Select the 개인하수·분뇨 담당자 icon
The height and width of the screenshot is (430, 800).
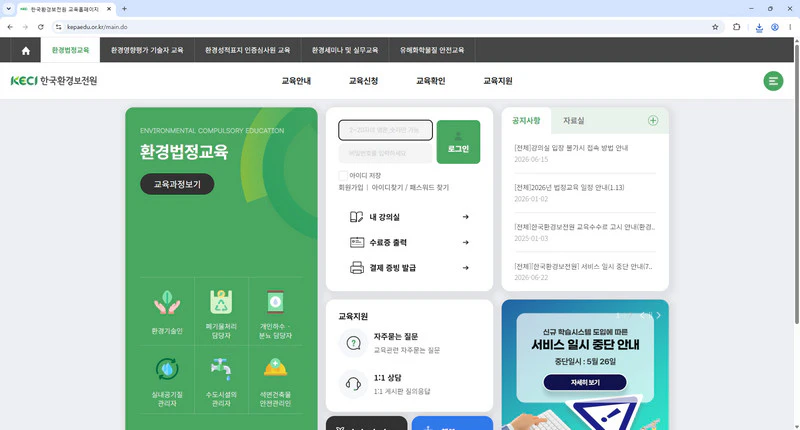pos(275,302)
